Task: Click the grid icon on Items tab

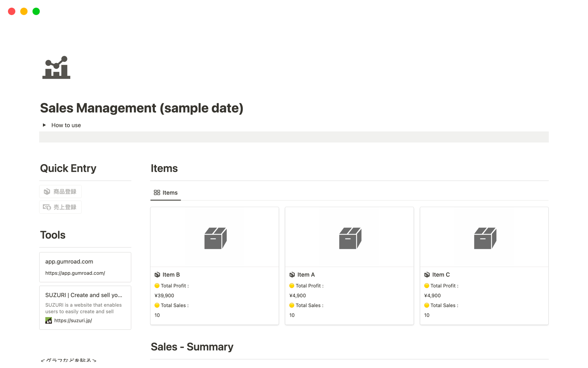Action: pos(157,193)
